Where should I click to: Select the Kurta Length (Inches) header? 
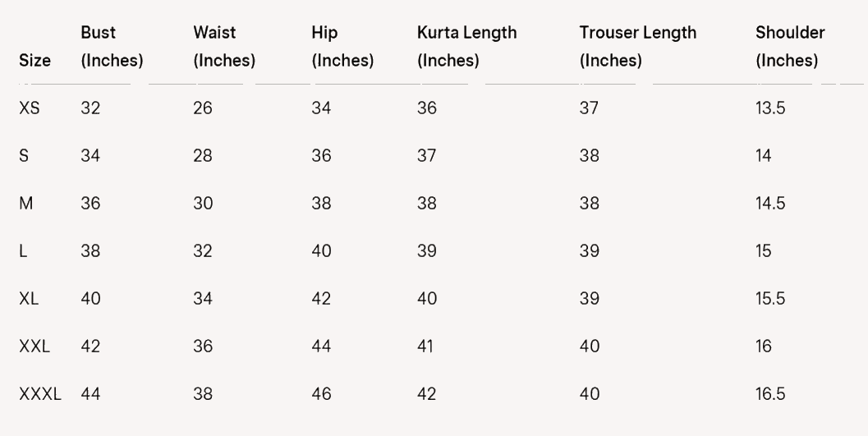tap(466, 47)
